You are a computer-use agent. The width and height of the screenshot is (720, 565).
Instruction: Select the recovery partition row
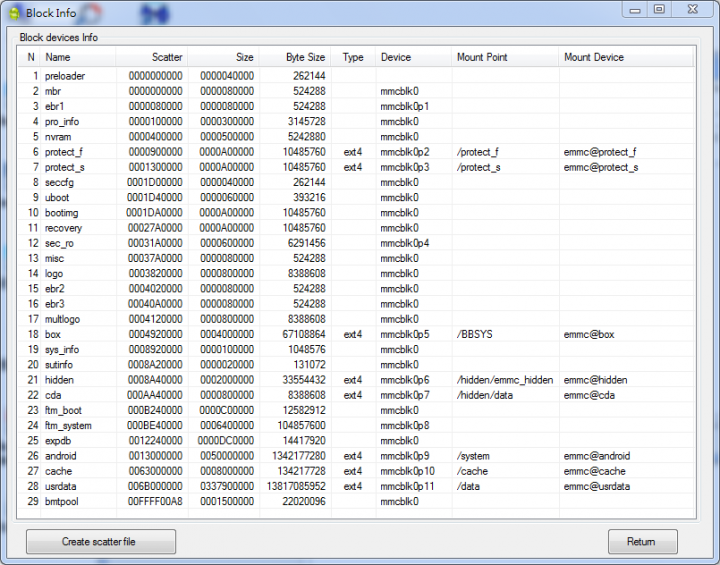[x=356, y=227]
